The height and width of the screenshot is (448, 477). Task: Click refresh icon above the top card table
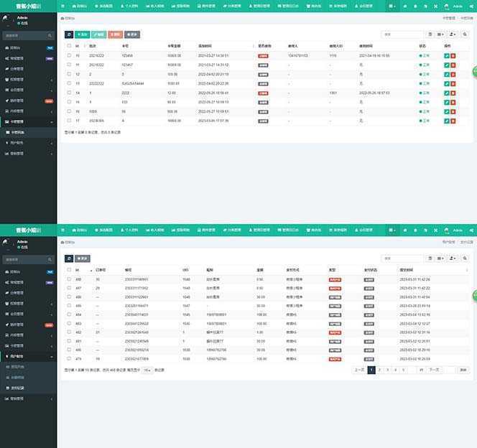pos(69,34)
